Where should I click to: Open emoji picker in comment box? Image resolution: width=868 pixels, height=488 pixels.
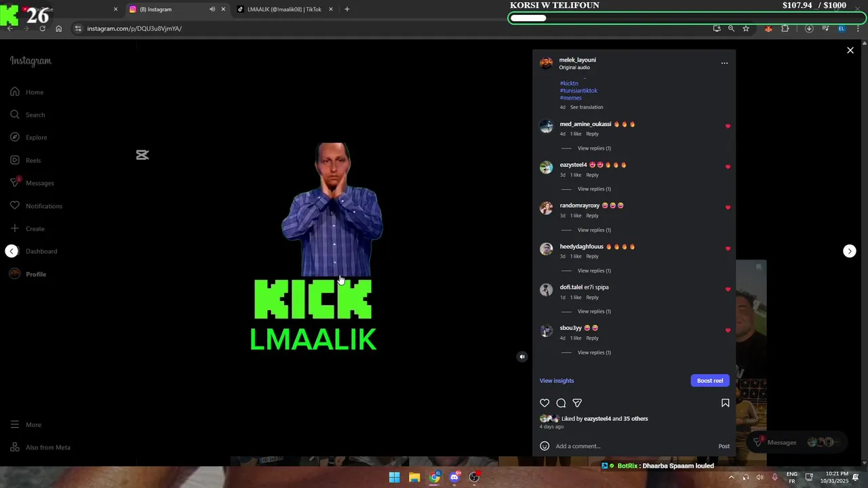[545, 446]
